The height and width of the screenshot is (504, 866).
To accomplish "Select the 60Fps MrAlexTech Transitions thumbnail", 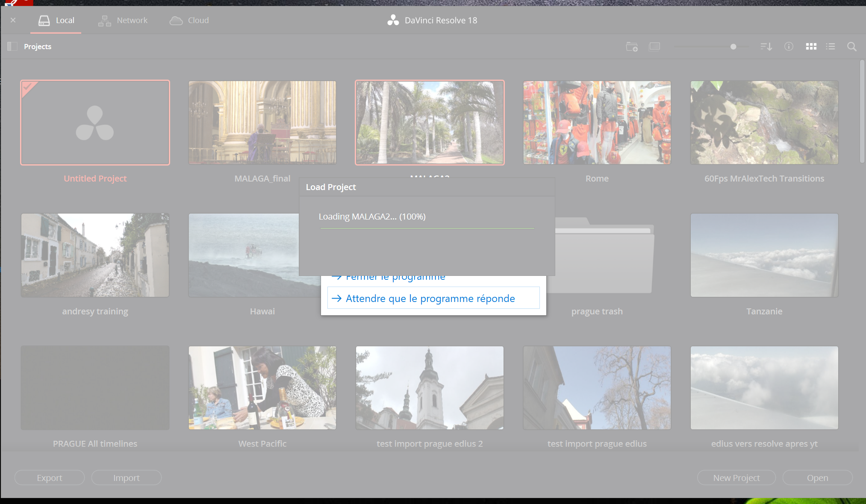I will click(x=764, y=123).
